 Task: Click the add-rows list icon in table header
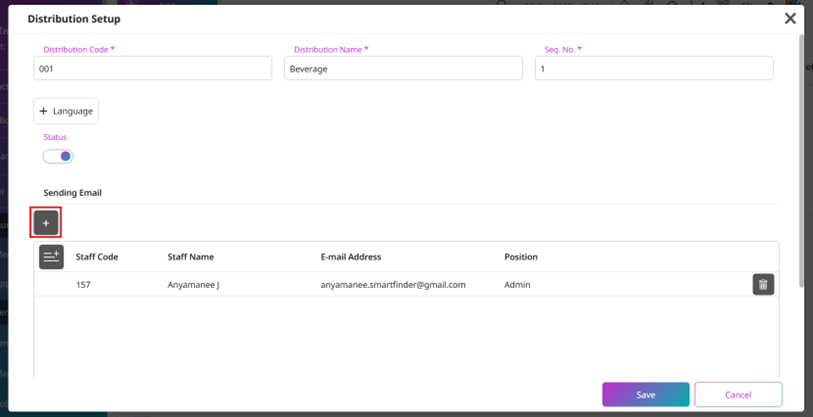[x=51, y=257]
